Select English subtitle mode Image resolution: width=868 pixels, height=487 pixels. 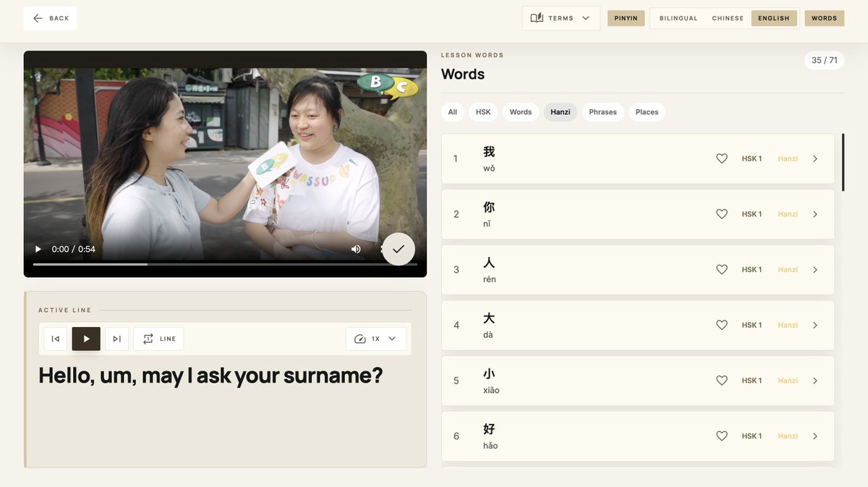(774, 18)
